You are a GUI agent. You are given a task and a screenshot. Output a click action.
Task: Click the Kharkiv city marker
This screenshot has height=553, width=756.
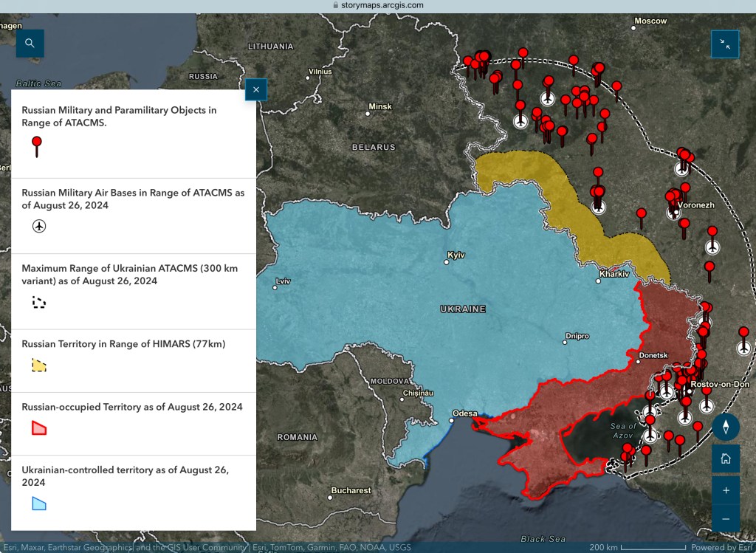tap(599, 281)
